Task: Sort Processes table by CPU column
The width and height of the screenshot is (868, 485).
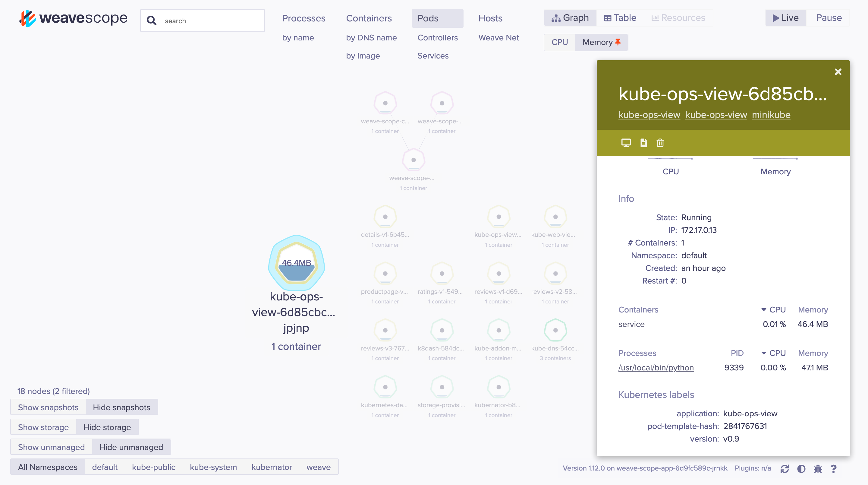Action: click(x=773, y=353)
